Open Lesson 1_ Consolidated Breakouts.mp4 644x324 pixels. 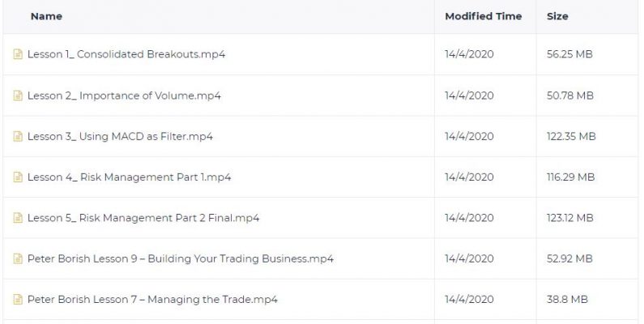tap(126, 54)
